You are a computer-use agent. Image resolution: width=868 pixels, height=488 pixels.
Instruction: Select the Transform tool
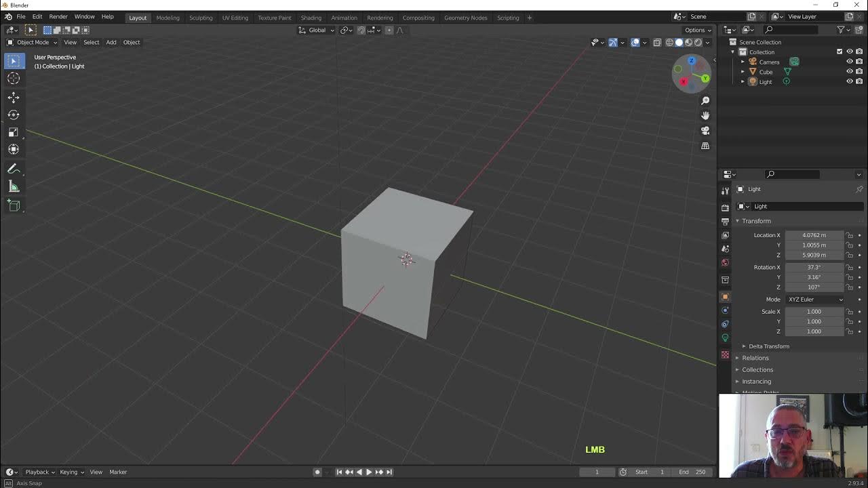(14, 149)
